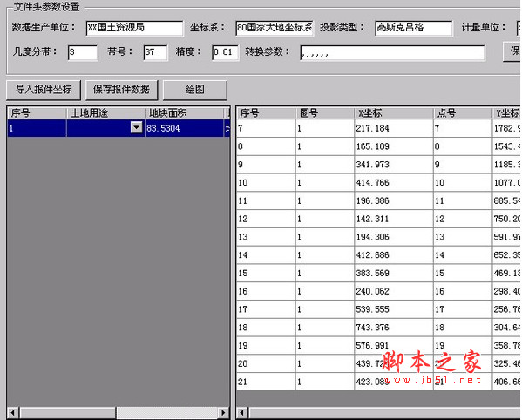This screenshot has height=420, width=522.
Task: Click the partially visible 保 button
Action: point(512,51)
